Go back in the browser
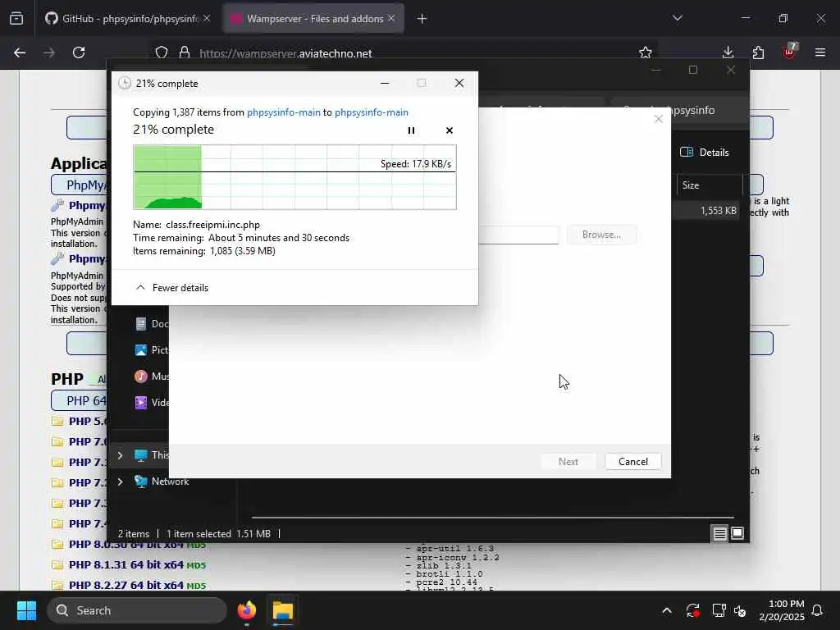The height and width of the screenshot is (630, 840). [20, 52]
